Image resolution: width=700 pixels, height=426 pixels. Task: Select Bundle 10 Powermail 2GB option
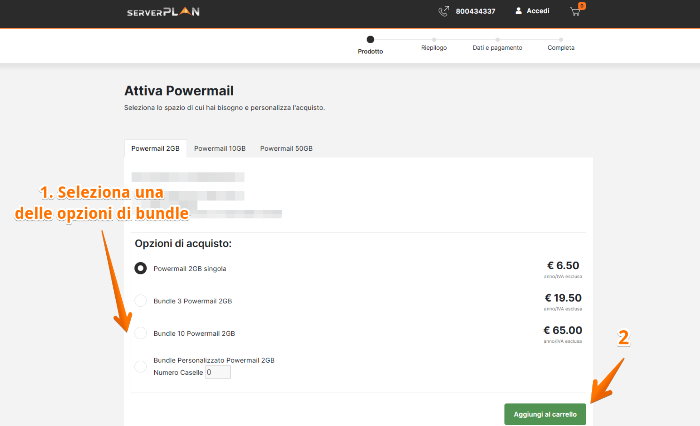(141, 333)
